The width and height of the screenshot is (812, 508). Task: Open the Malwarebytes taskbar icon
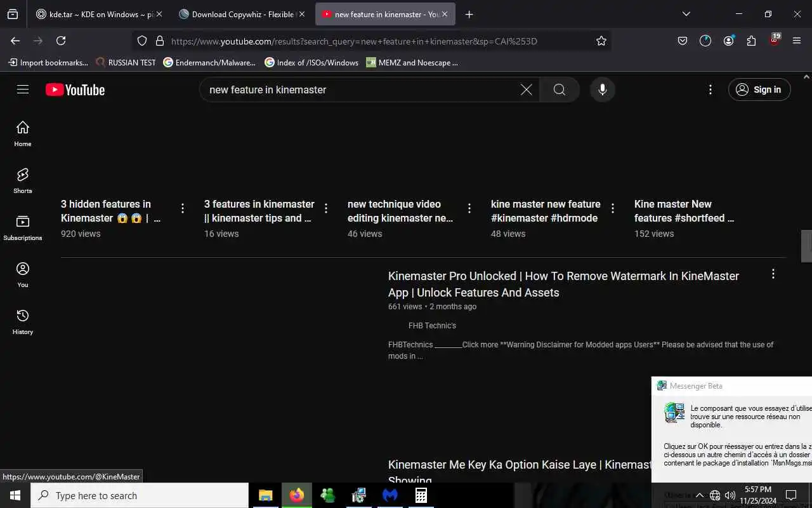tap(390, 495)
